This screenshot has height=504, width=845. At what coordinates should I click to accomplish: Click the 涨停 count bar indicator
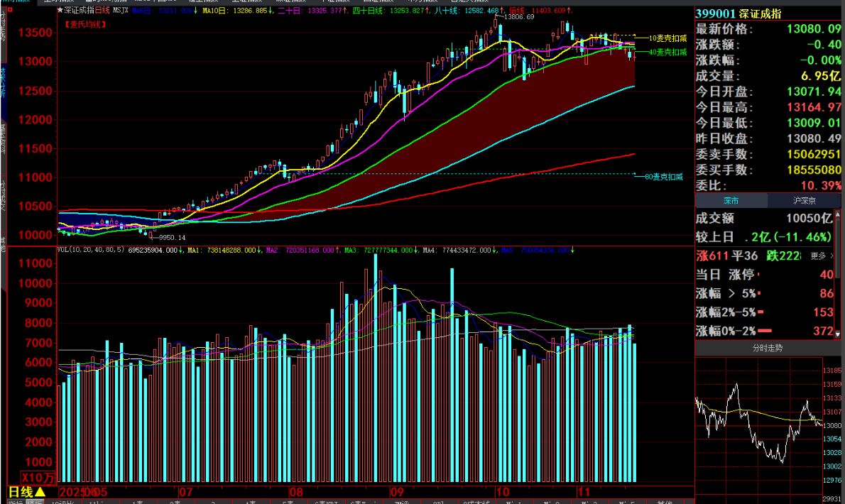click(758, 275)
